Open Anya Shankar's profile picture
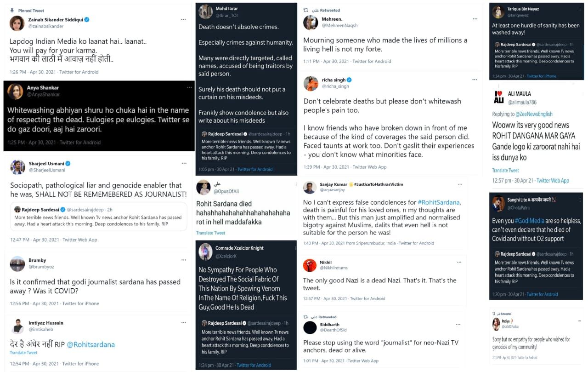 15,91
